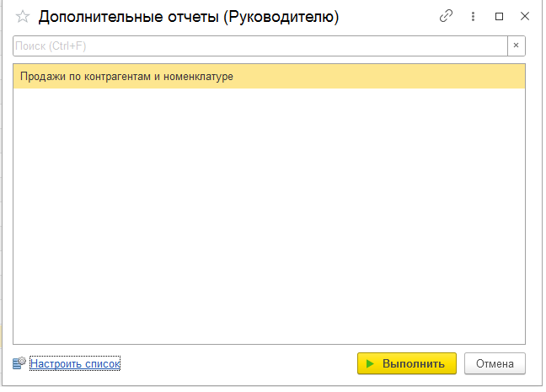The width and height of the screenshot is (546, 392).
Task: Click the blank right part of the highlighted report row
Action: click(379, 77)
